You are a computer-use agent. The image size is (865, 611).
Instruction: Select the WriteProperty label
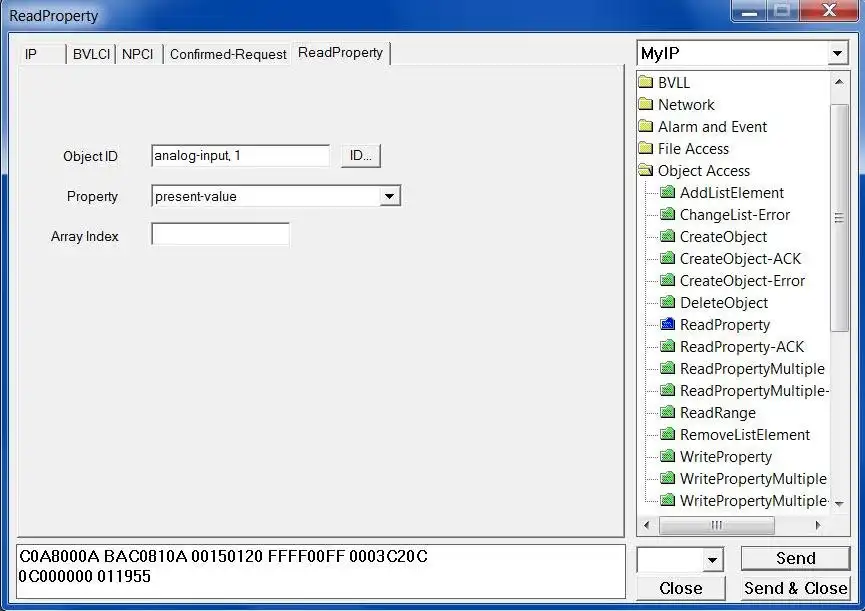tap(726, 457)
